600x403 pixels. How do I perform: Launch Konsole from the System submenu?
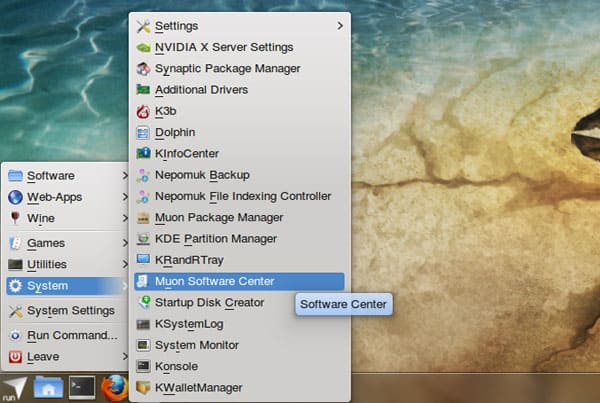[x=239, y=367]
